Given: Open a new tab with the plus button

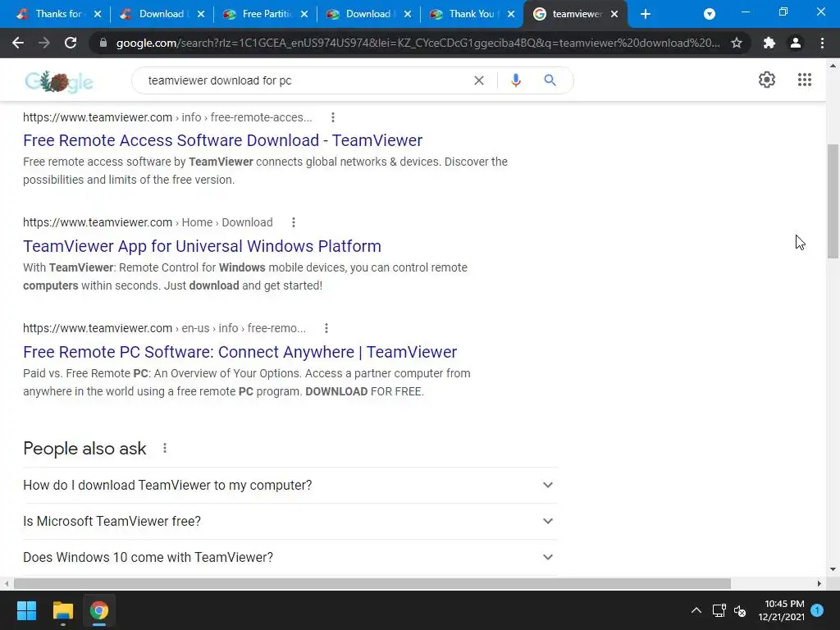Looking at the screenshot, I should (x=646, y=14).
